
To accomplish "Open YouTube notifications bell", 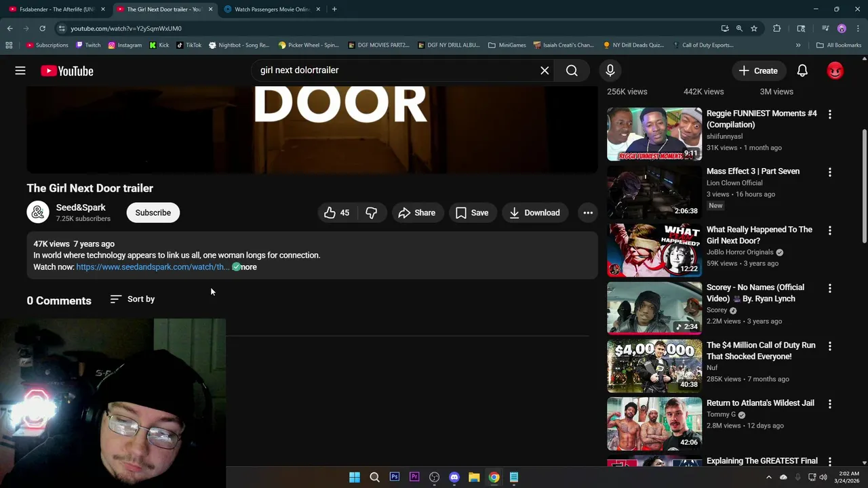I will click(802, 70).
